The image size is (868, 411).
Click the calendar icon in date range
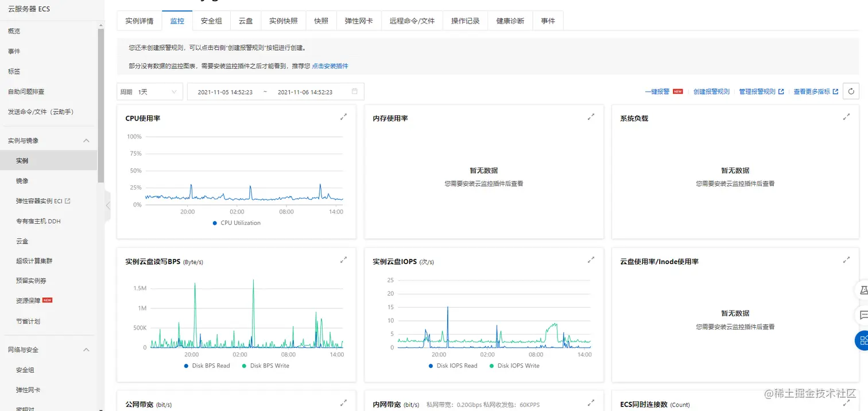tap(354, 91)
